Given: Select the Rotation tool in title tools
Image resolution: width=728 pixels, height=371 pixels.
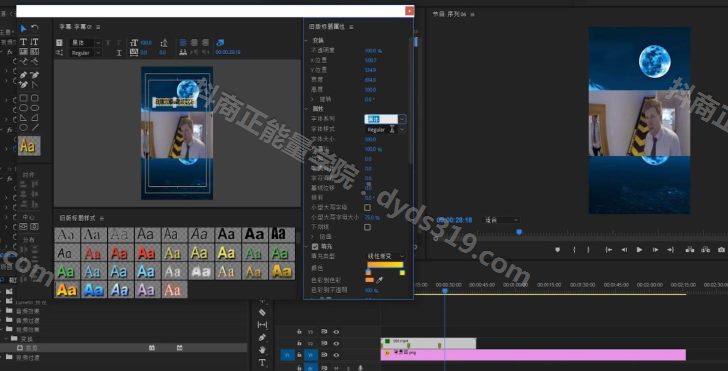Looking at the screenshot, I should [x=35, y=29].
